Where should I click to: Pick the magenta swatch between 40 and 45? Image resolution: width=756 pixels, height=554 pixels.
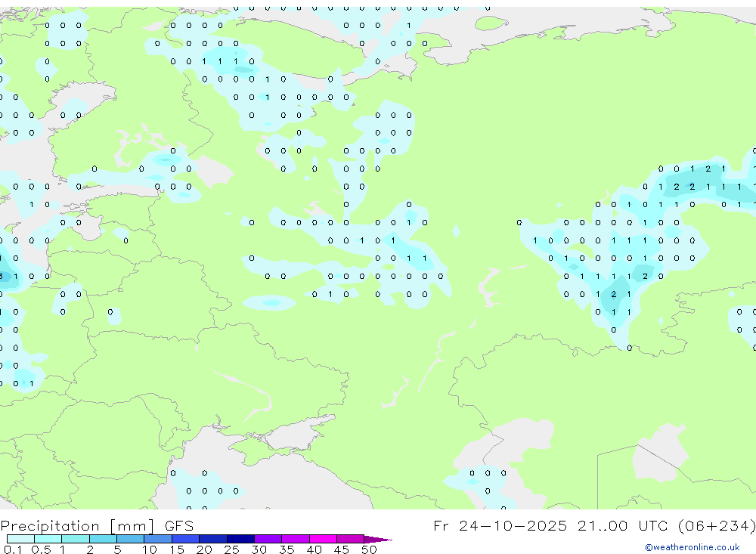[323, 539]
